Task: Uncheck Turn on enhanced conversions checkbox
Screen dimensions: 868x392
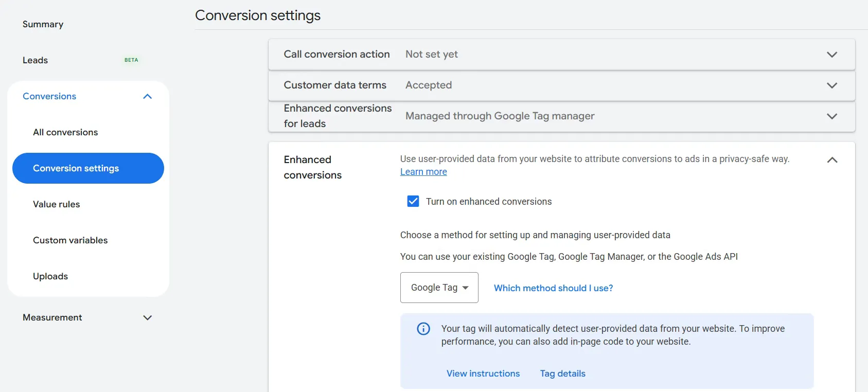Action: tap(413, 201)
